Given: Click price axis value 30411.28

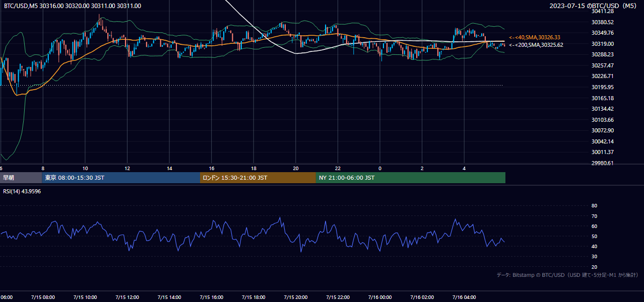Looking at the screenshot, I should [602, 11].
